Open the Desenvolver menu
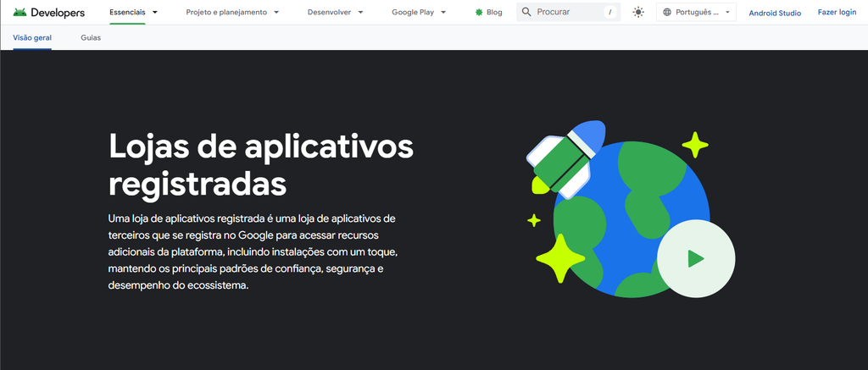Image resolution: width=868 pixels, height=370 pixels. pyautogui.click(x=330, y=12)
